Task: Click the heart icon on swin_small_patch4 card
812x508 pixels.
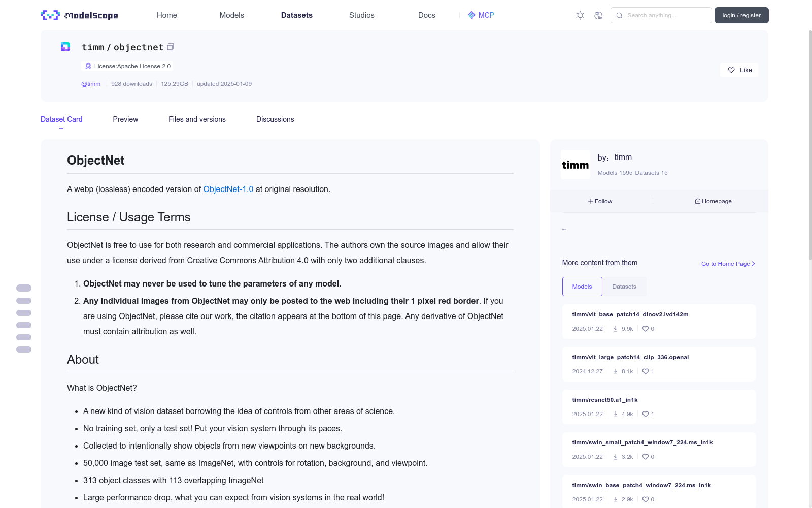Action: 646,457
